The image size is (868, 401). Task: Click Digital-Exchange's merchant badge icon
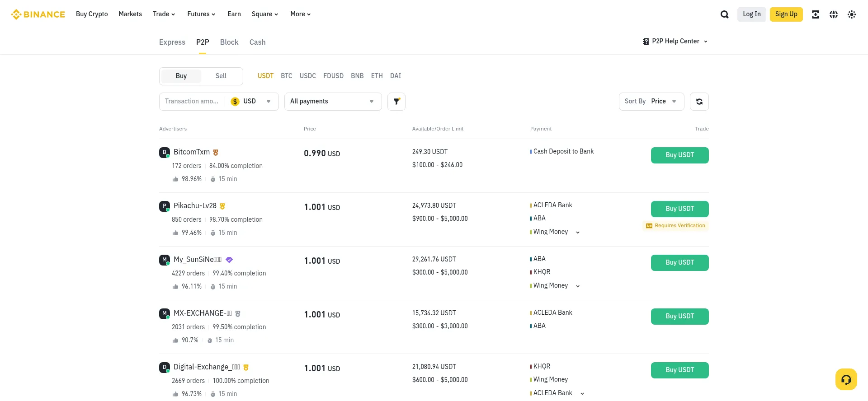(x=246, y=368)
